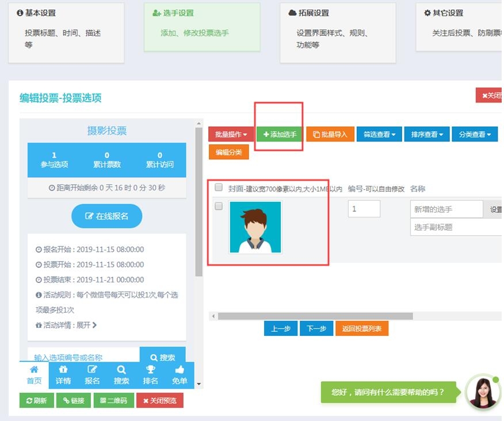The width and height of the screenshot is (504, 421).
Task: Click the 刷新 refresh button
Action: click(x=36, y=400)
